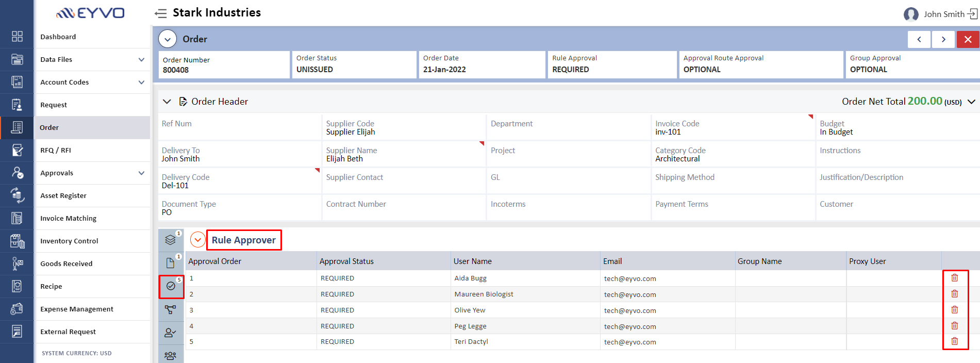Click the GL field

(x=569, y=180)
